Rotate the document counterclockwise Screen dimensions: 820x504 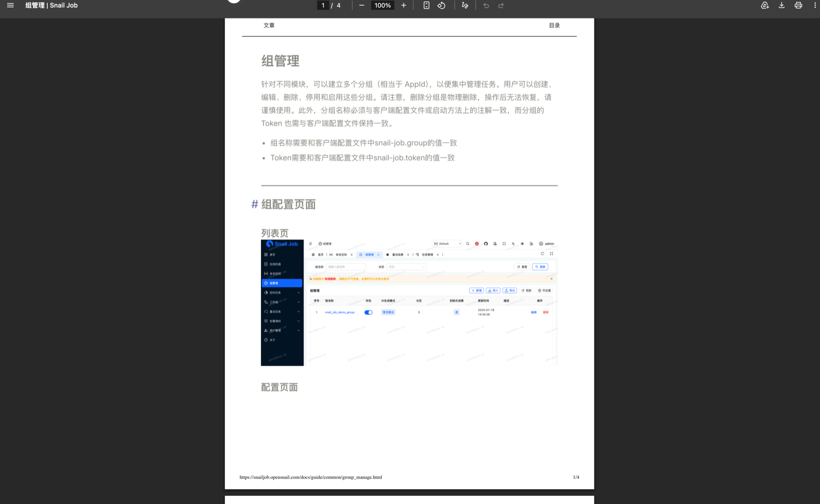[x=441, y=6]
